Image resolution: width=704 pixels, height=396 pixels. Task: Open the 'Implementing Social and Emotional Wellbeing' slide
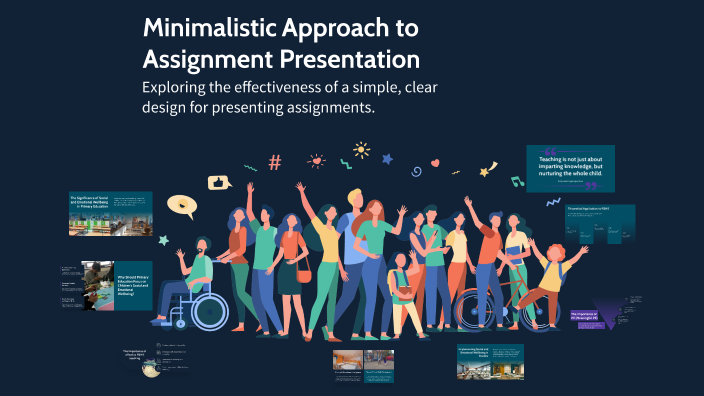click(490, 362)
